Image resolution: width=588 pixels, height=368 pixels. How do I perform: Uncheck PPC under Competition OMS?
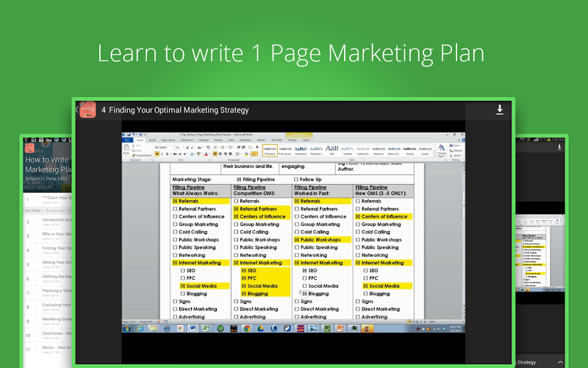pyautogui.click(x=244, y=278)
